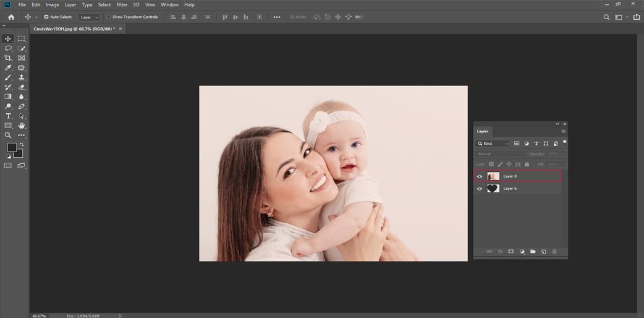Pick the Eyedropper tool
This screenshot has width=644, height=318.
(8, 68)
